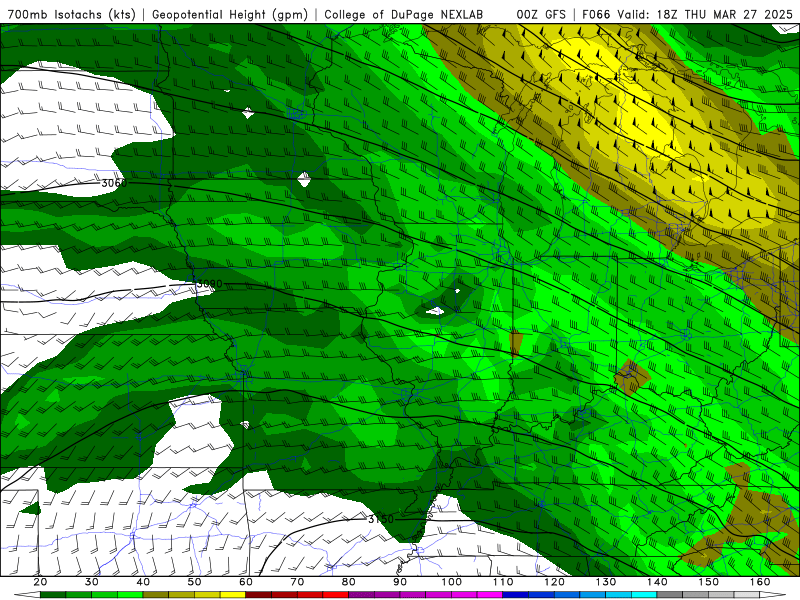
Task: Click the 40 value on the color scale
Action: click(143, 582)
